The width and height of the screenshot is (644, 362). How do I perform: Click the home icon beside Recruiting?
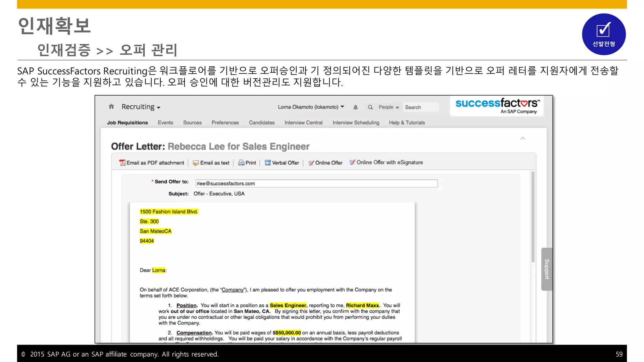(x=111, y=107)
